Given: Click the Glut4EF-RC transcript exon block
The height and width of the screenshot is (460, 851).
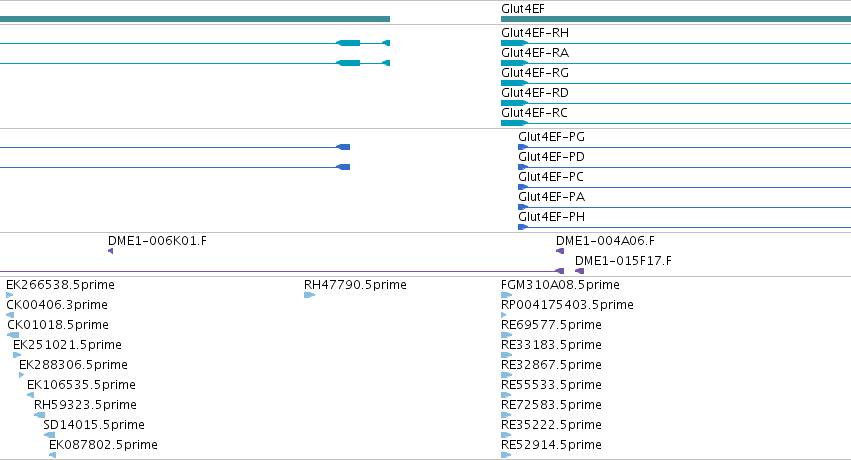Looking at the screenshot, I should (514, 123).
